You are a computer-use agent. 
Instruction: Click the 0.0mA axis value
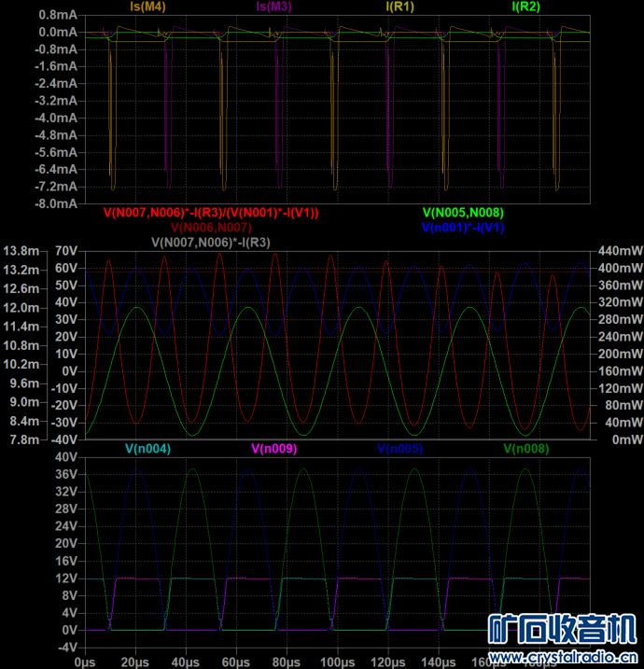pyautogui.click(x=58, y=32)
